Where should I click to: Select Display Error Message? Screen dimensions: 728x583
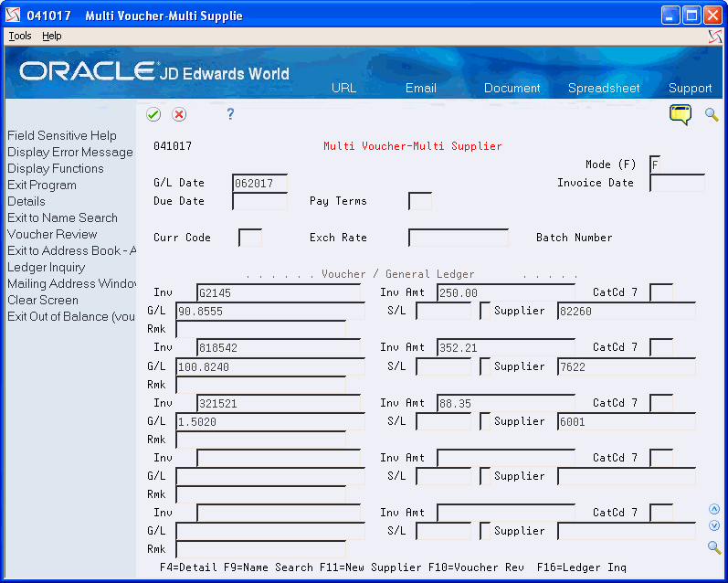click(70, 153)
